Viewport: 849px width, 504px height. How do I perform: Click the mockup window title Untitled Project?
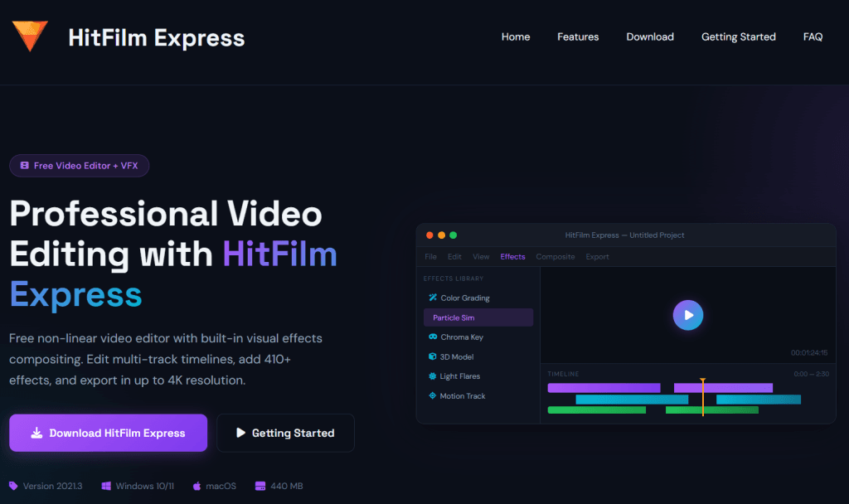(x=624, y=235)
